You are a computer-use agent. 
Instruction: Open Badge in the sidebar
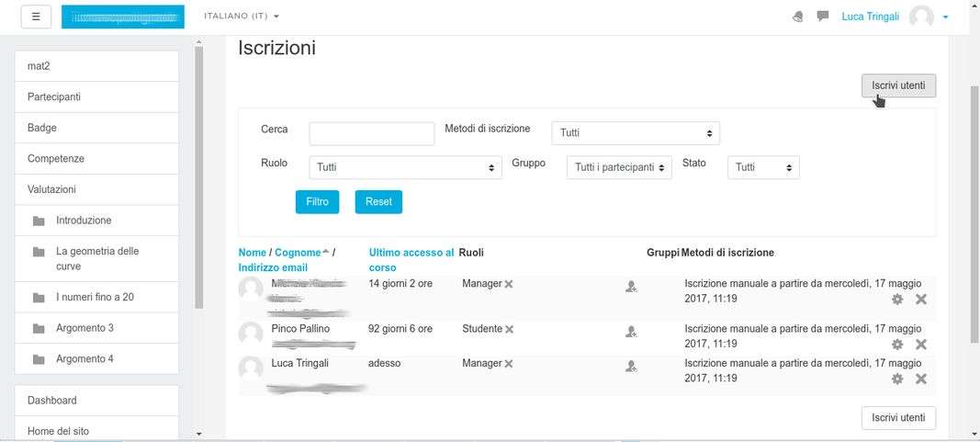[x=96, y=128]
